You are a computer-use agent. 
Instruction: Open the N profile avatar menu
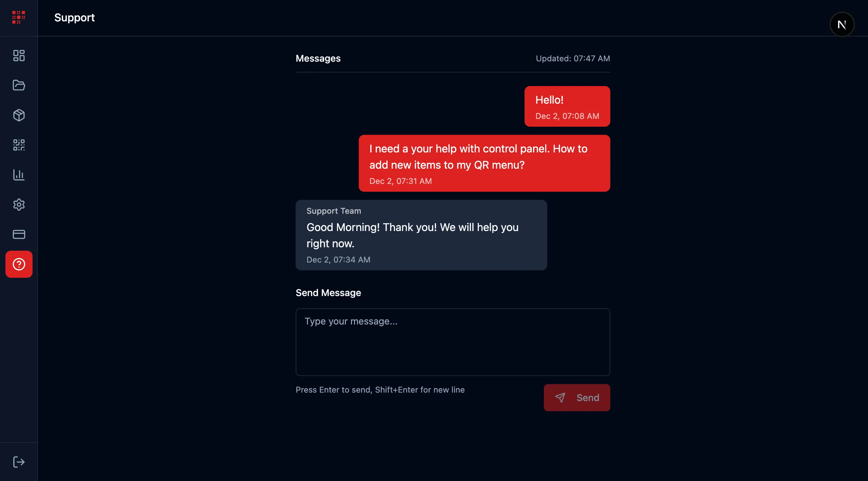point(842,24)
